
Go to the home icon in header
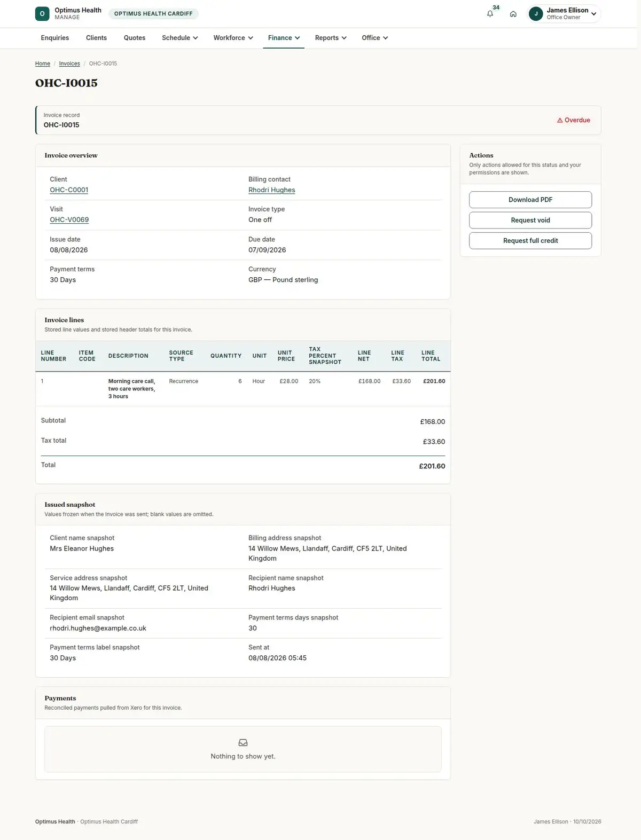[513, 14]
